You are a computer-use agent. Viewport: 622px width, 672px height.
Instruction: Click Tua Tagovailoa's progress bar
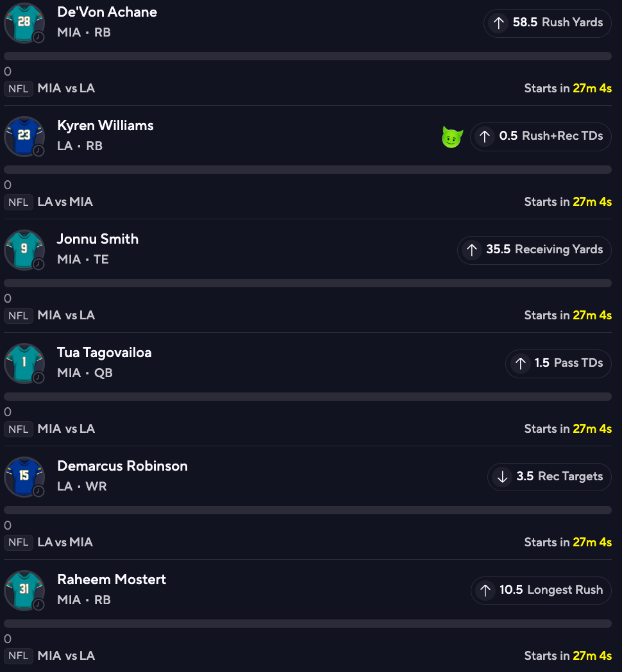coord(308,397)
